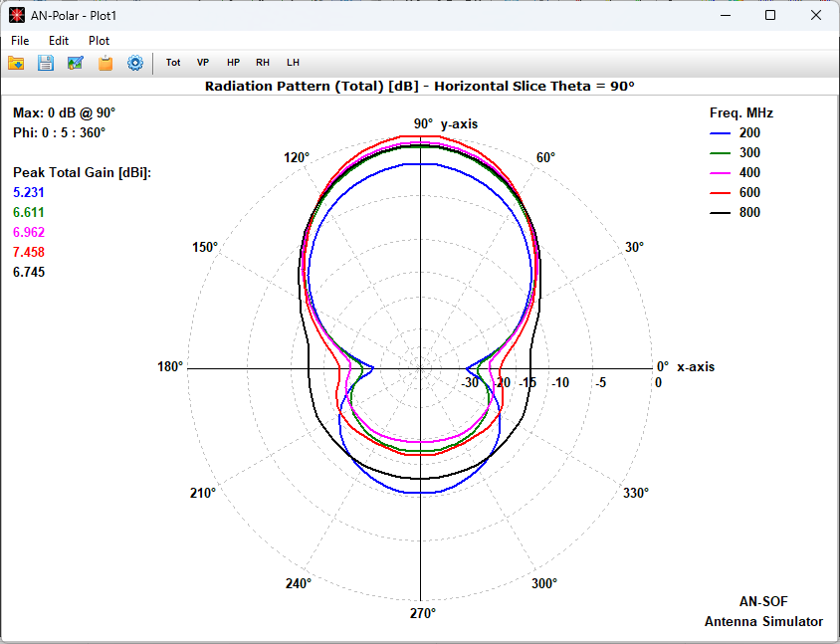This screenshot has width=840, height=644.
Task: Select RH circular polarization
Action: (263, 62)
